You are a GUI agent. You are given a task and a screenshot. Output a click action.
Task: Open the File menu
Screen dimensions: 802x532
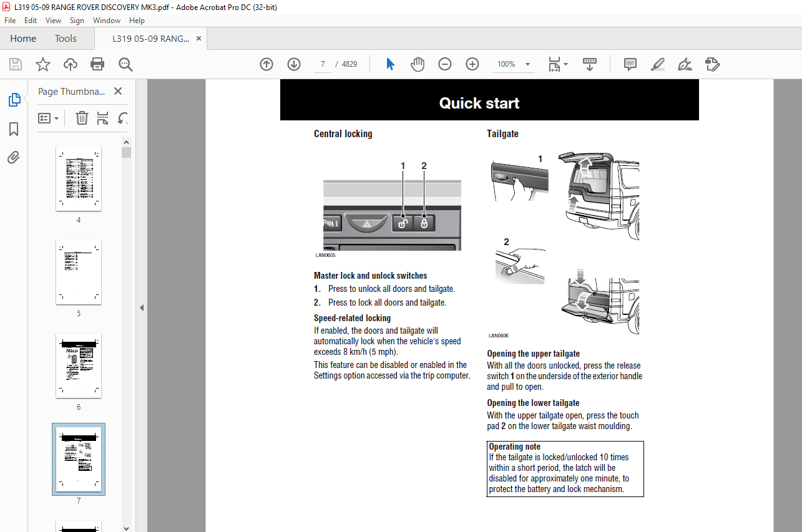point(10,20)
